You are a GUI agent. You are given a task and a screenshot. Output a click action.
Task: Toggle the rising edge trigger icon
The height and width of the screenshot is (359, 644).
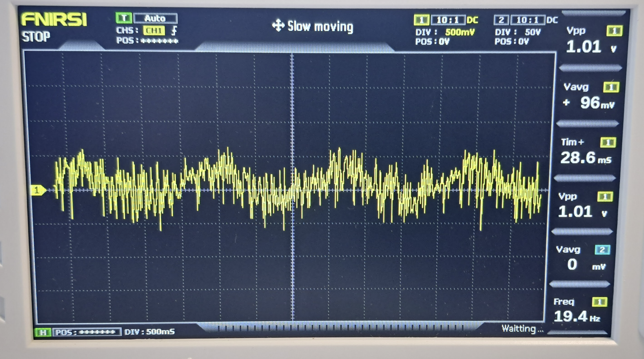tap(174, 30)
